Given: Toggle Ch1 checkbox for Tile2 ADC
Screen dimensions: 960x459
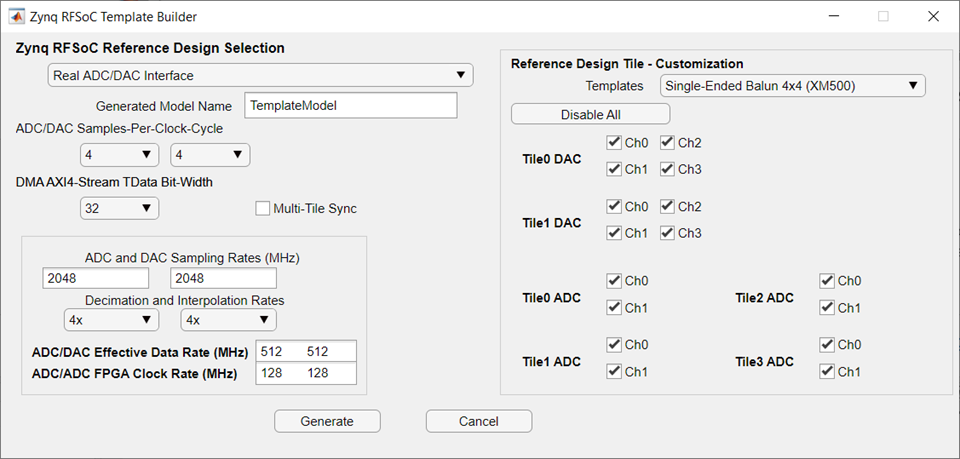Looking at the screenshot, I should point(827,308).
